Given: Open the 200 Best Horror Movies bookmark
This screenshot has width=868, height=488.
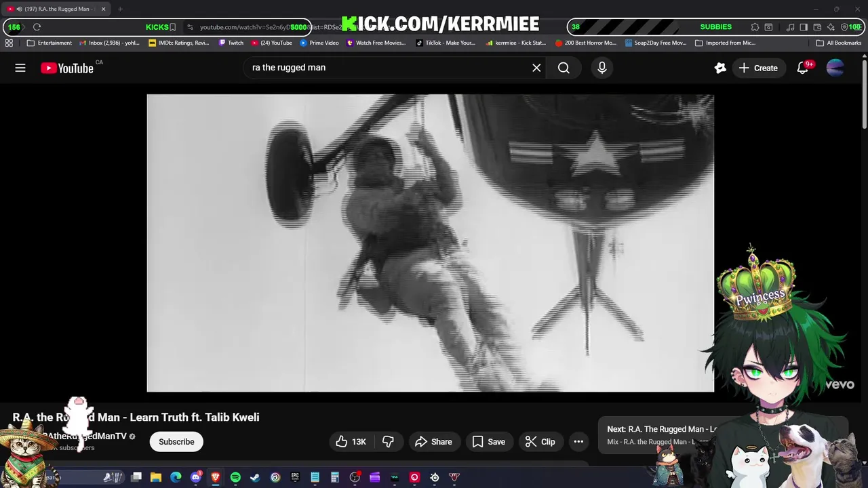Looking at the screenshot, I should 586,43.
